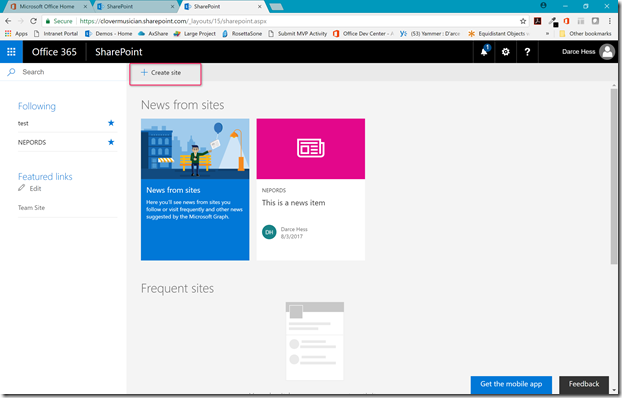The image size is (622, 398).
Task: Click the Featured links heading
Action: pos(45,177)
